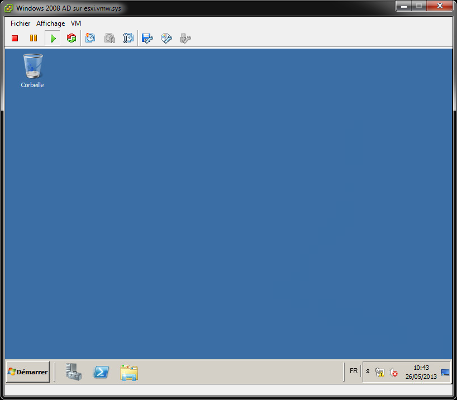Click the CD/DVD drive connect icon
The height and width of the screenshot is (400, 457).
pos(166,38)
